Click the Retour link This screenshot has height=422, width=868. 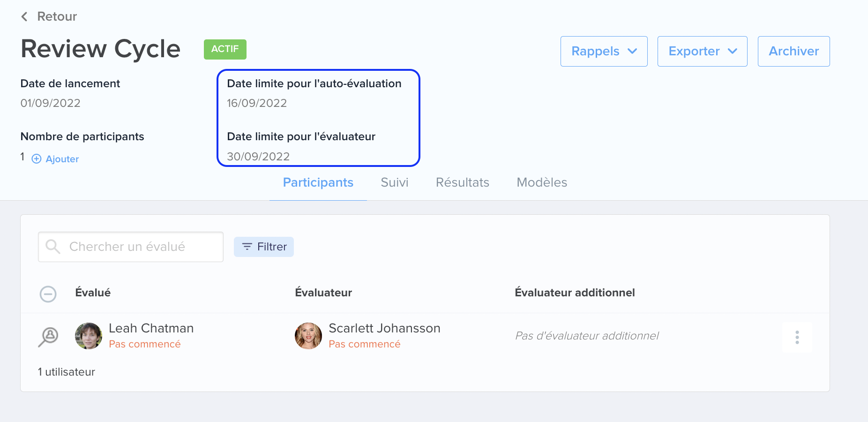tap(57, 17)
